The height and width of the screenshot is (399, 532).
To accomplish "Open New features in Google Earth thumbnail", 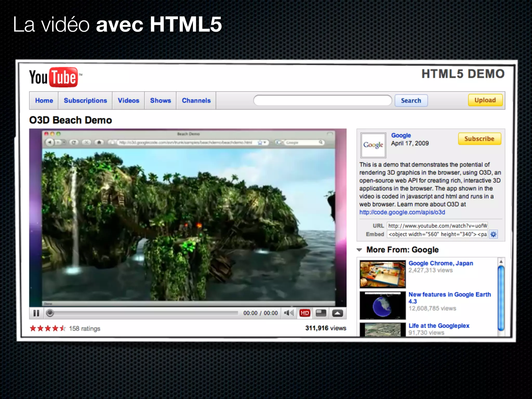I will (x=382, y=305).
